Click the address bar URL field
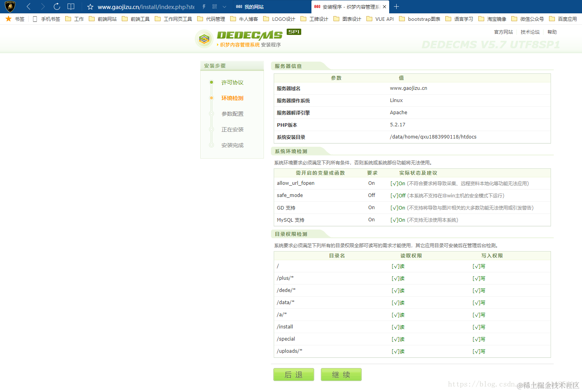Image resolution: width=582 pixels, height=392 pixels. (x=146, y=7)
